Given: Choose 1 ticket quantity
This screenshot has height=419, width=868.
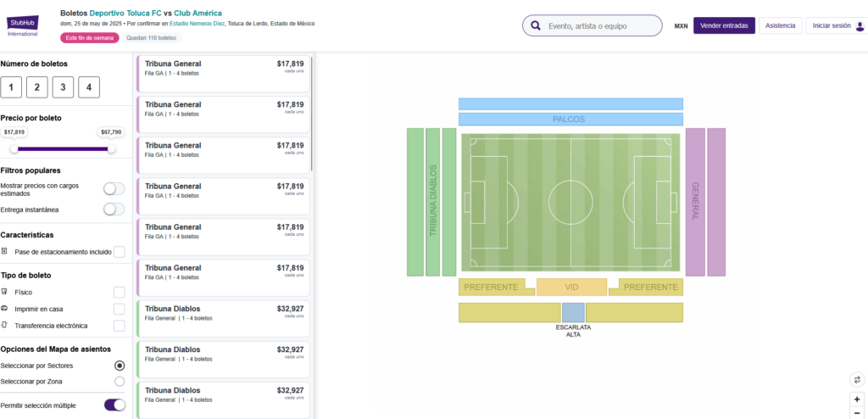Looking at the screenshot, I should click(x=11, y=87).
